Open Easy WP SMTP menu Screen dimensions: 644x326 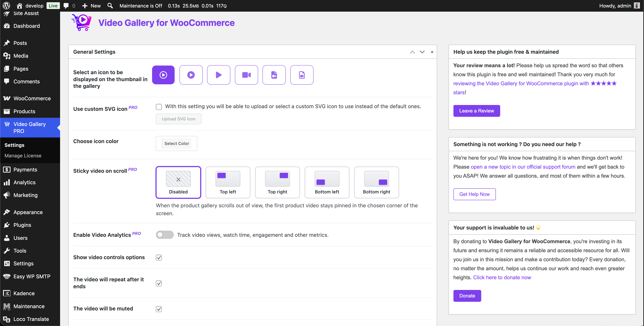[x=30, y=276]
